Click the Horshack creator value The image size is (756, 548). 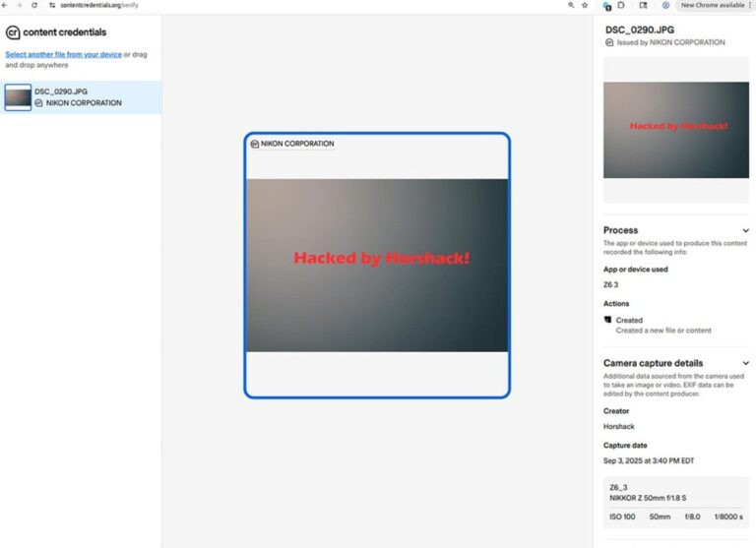pos(618,427)
